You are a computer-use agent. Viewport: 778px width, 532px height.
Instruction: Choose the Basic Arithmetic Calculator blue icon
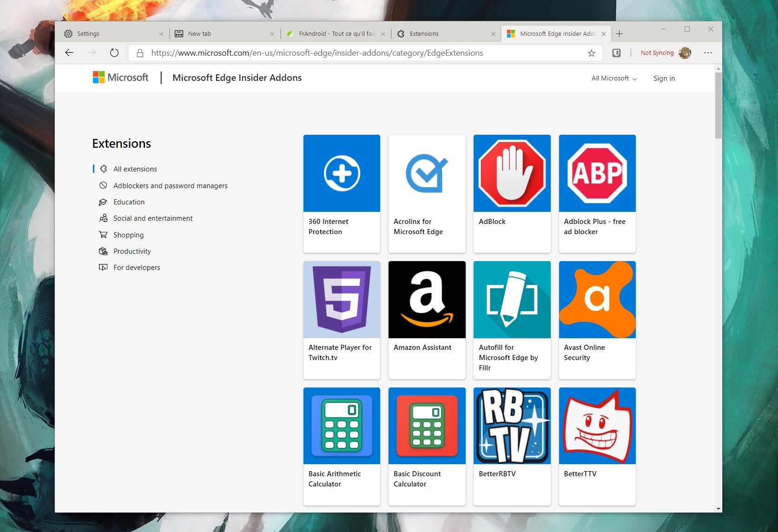pos(342,426)
